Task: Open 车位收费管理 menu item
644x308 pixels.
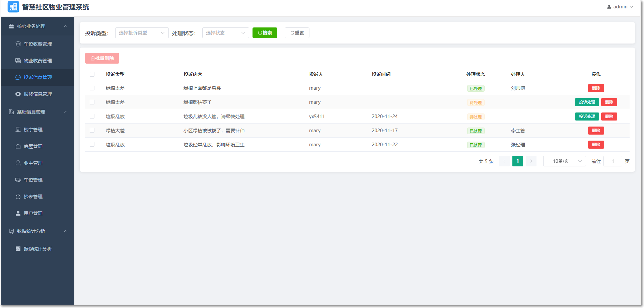Action: click(38, 44)
